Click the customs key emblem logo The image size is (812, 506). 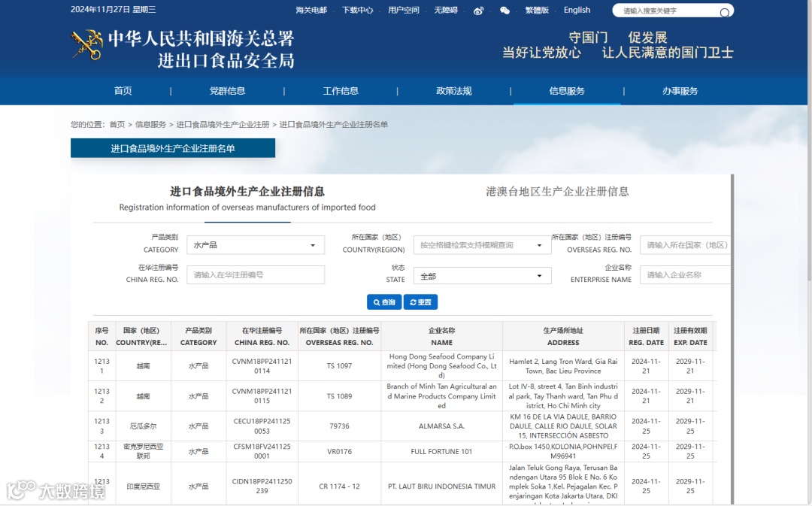(87, 45)
